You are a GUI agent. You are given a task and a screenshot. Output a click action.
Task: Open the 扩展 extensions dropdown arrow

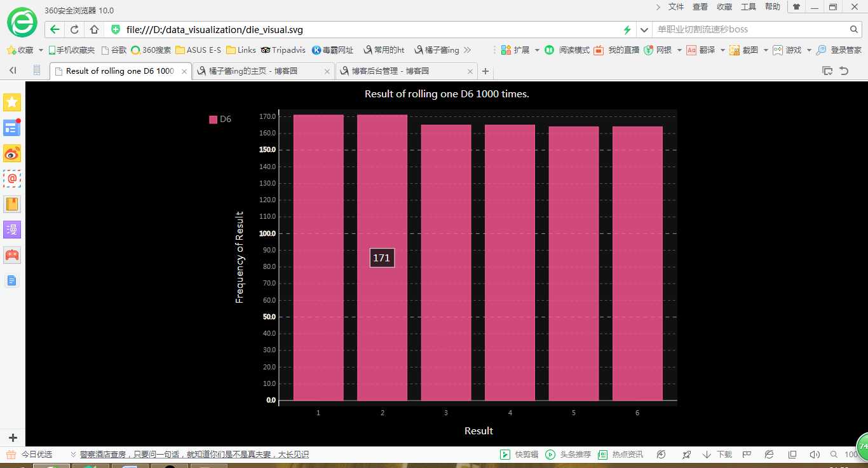coord(537,50)
